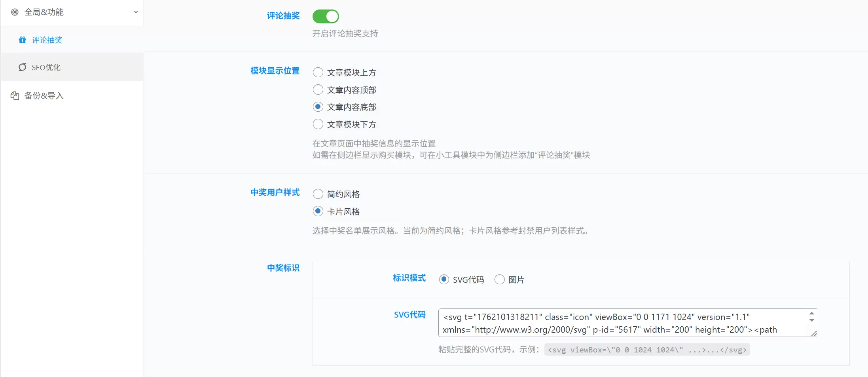
Task: Click the textarea scroll down arrow
Action: tap(812, 320)
